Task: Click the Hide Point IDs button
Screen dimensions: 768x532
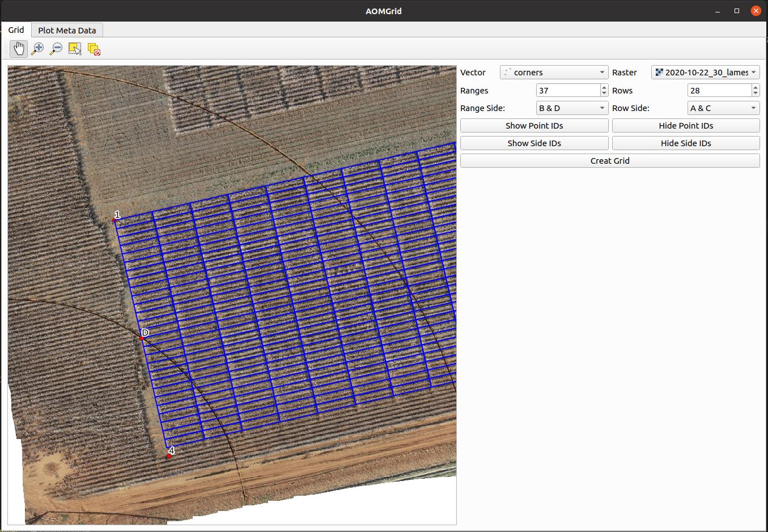Action: click(x=686, y=125)
